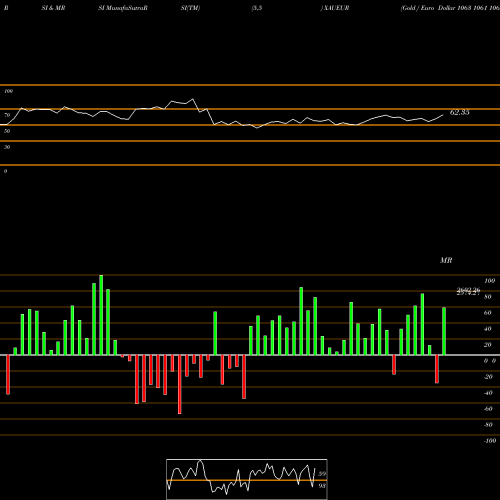Click the deepest red MR histogram bar
Screen dimensions: 500x500
click(x=180, y=384)
